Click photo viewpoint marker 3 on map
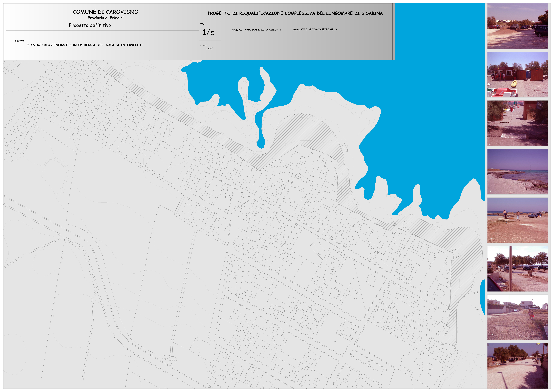The width and height of the screenshot is (554, 392). pos(449,310)
